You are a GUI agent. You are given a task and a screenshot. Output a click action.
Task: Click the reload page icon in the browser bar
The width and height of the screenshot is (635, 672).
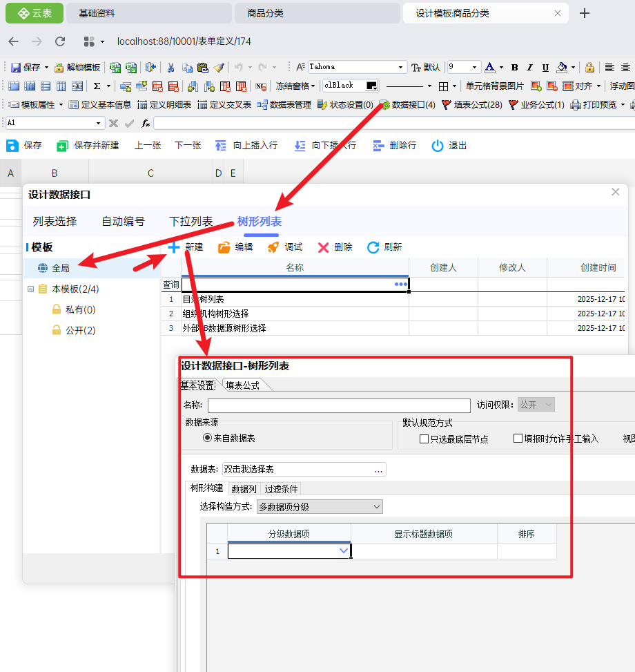coord(60,41)
